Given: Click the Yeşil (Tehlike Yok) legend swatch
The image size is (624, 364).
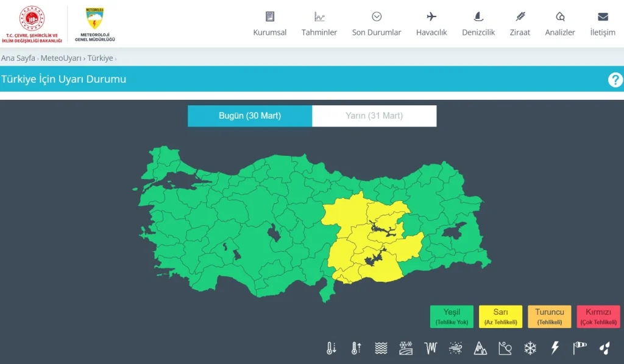Looking at the screenshot, I should 452,317.
